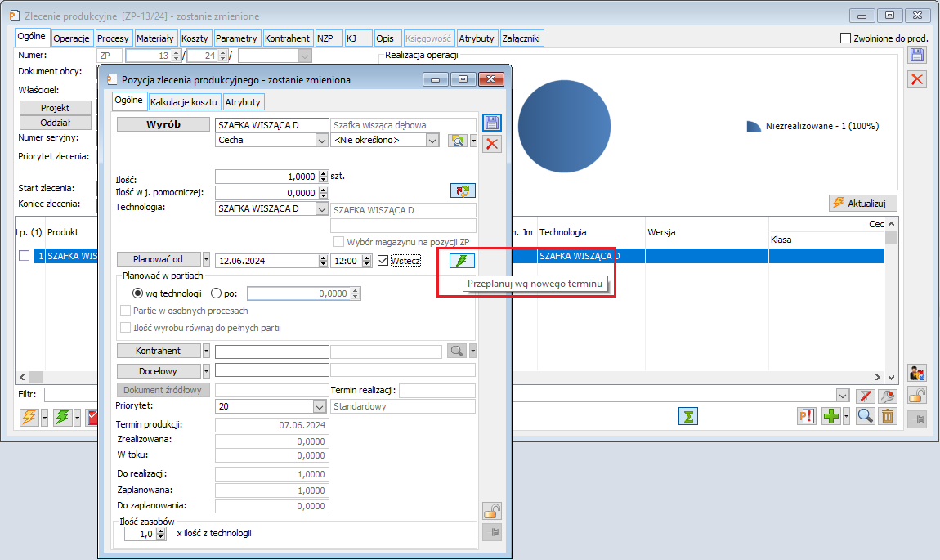940x560 pixels.
Task: Click the Oddział button
Action: coord(55,123)
